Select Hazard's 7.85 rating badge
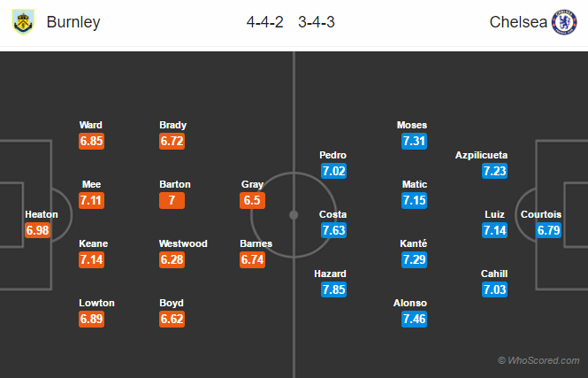Screen dimensions: 588x378 coord(333,289)
